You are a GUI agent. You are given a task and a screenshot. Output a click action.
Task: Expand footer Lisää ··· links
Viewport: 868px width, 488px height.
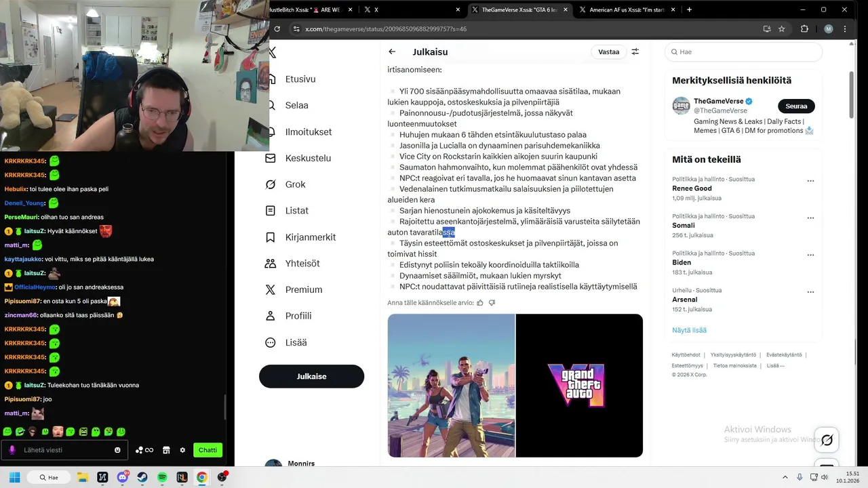coord(776,366)
